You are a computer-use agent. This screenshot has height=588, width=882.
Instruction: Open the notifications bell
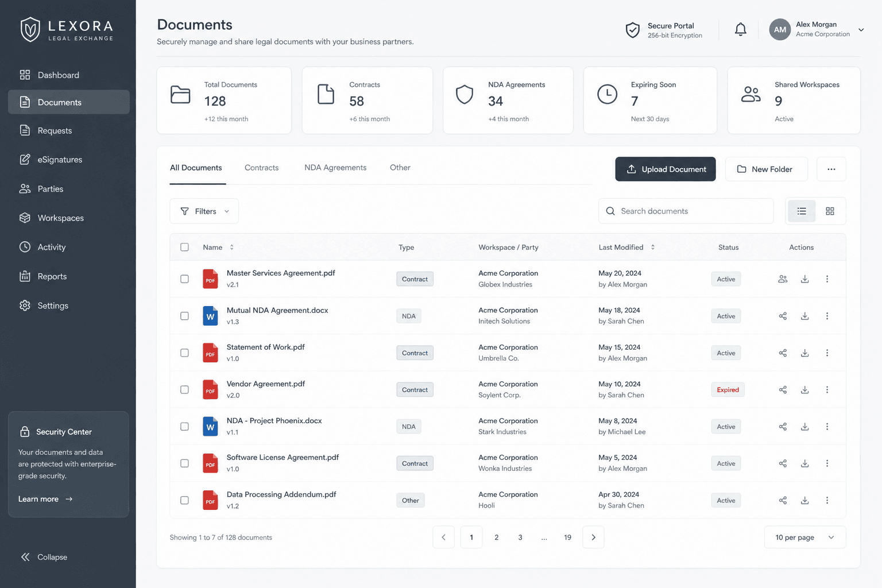coord(741,29)
